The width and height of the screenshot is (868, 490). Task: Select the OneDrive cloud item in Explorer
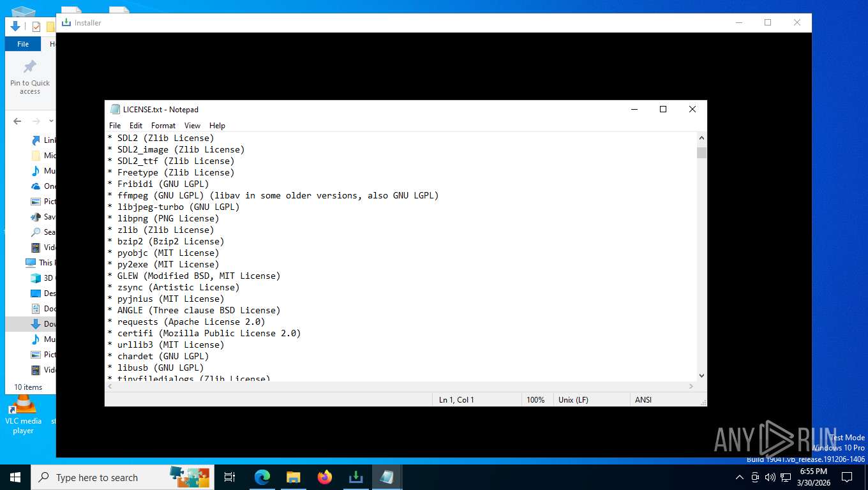pyautogui.click(x=45, y=186)
